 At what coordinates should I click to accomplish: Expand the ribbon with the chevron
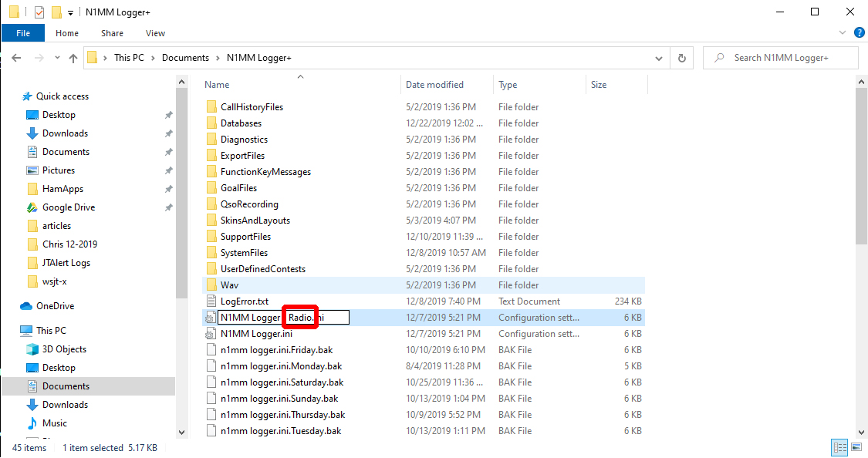coord(843,33)
